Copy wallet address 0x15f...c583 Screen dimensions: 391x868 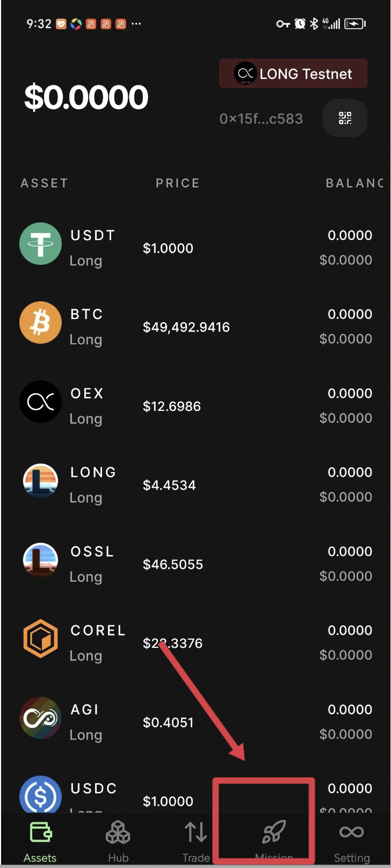[x=261, y=119]
